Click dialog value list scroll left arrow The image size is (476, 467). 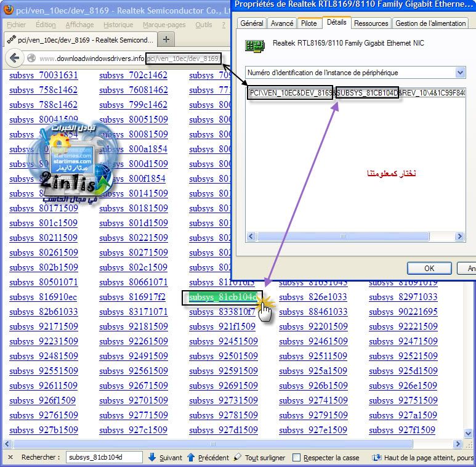pos(251,236)
